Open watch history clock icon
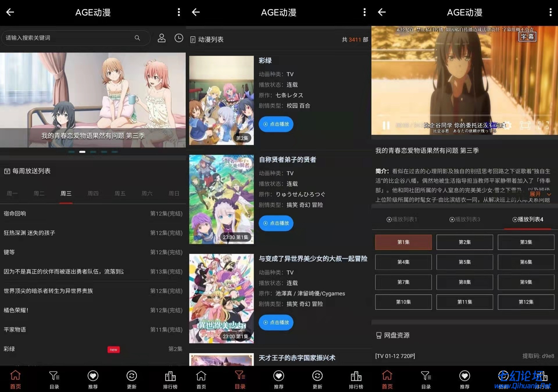 (179, 38)
